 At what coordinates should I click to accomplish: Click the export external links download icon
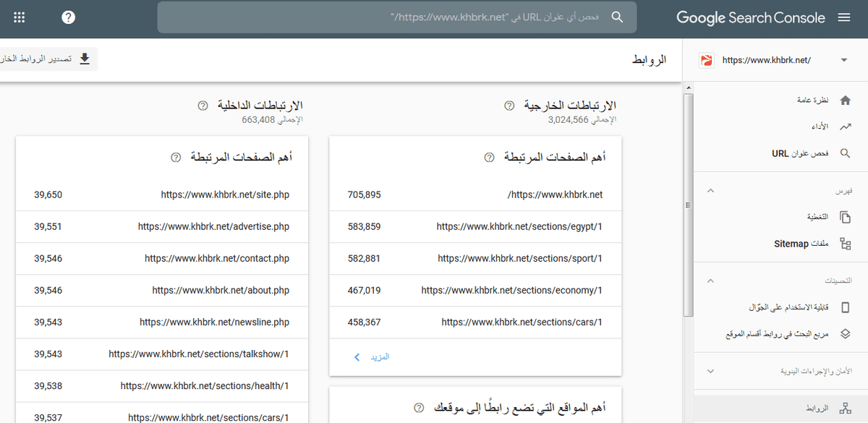pyautogui.click(x=85, y=59)
